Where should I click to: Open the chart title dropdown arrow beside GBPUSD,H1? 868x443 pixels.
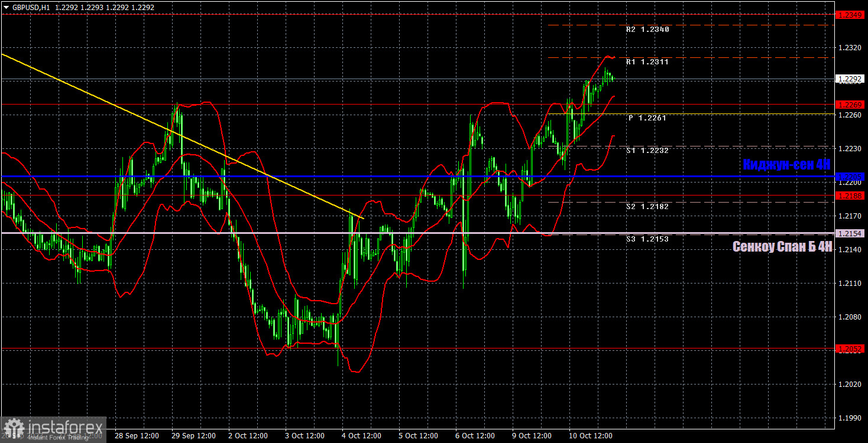[6, 8]
